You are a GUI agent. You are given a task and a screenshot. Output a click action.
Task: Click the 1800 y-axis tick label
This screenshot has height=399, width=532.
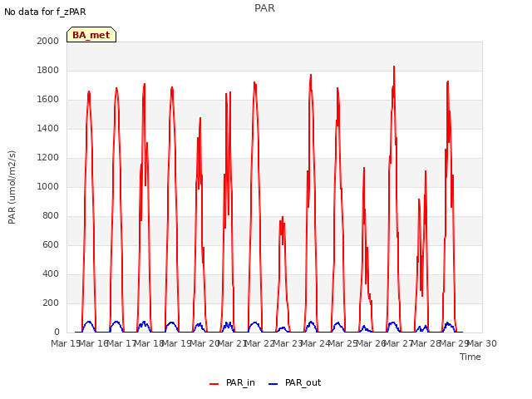pos(48,70)
